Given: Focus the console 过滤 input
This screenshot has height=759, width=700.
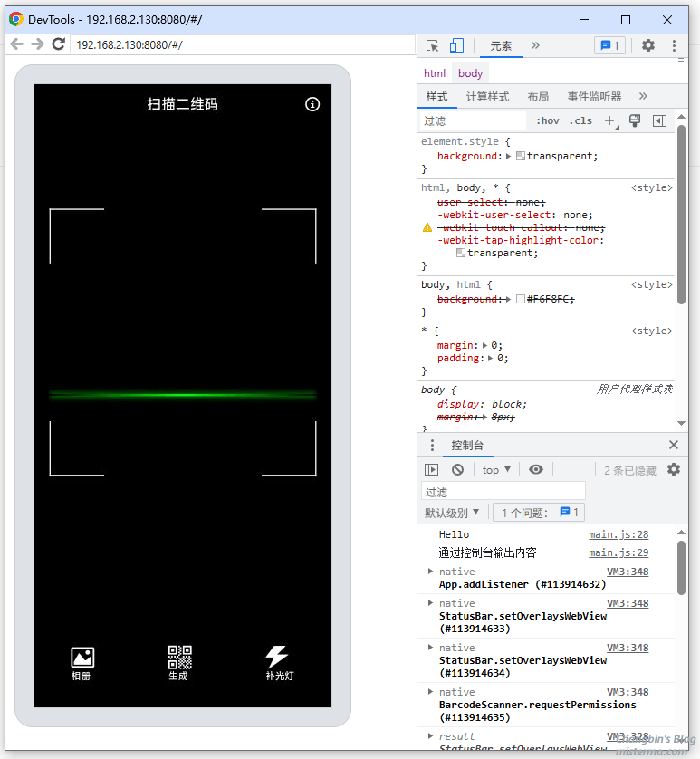Looking at the screenshot, I should point(503,492).
